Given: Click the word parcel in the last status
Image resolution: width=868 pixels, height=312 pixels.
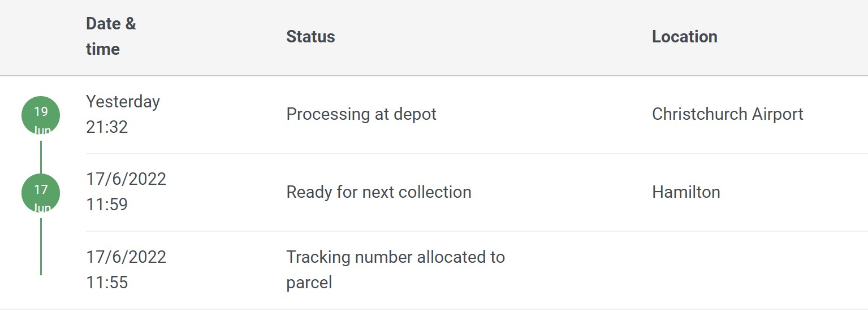Looking at the screenshot, I should click(309, 282).
